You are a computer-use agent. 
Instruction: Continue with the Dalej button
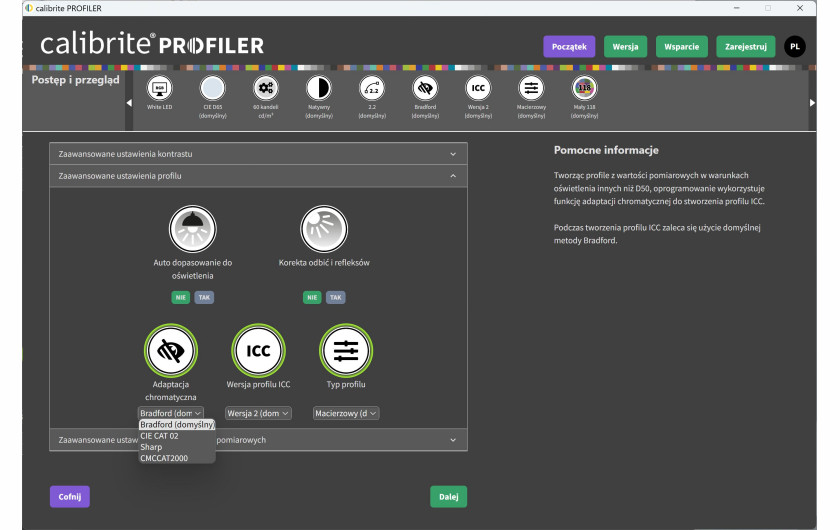[x=448, y=497]
